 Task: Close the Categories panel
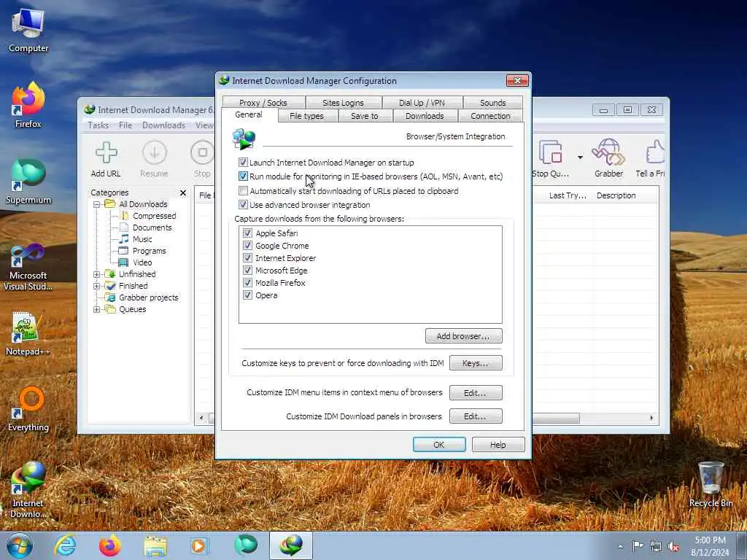(183, 192)
